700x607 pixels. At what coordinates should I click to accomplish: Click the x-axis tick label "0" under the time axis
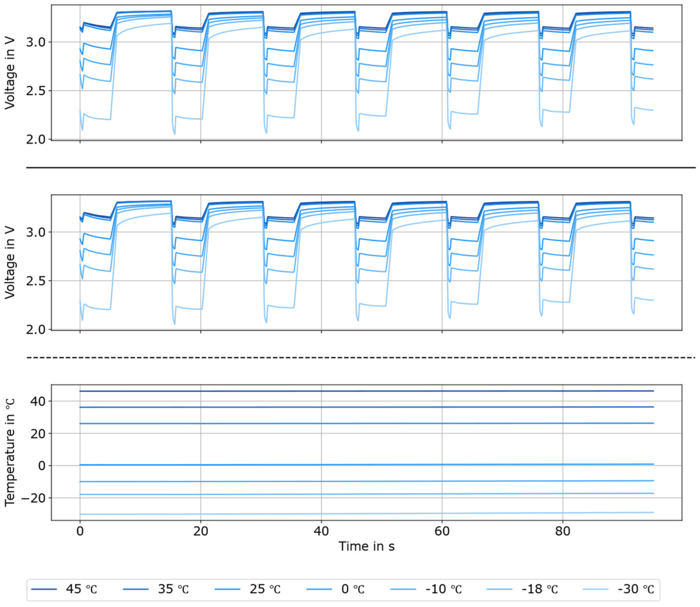[80, 531]
